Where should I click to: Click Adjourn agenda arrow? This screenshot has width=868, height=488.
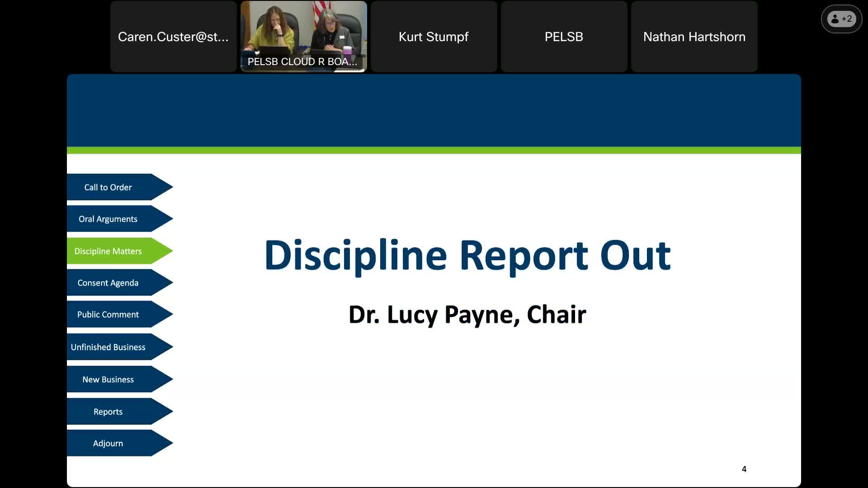tap(108, 443)
